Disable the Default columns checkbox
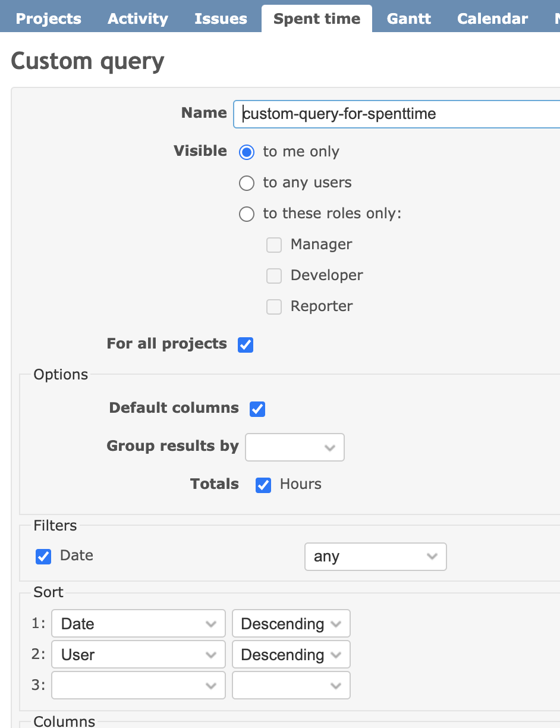 [x=257, y=409]
